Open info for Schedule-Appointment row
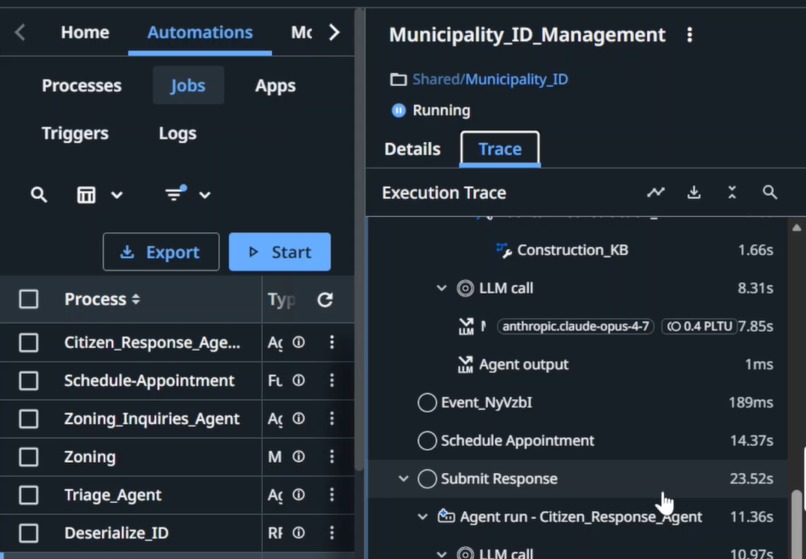 (299, 380)
